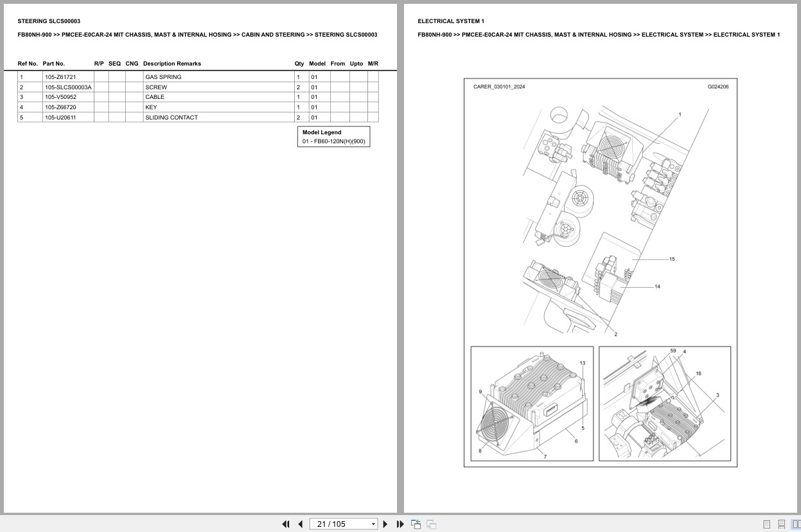Click the Upto column header
Screen dimensions: 801x532
click(x=356, y=64)
